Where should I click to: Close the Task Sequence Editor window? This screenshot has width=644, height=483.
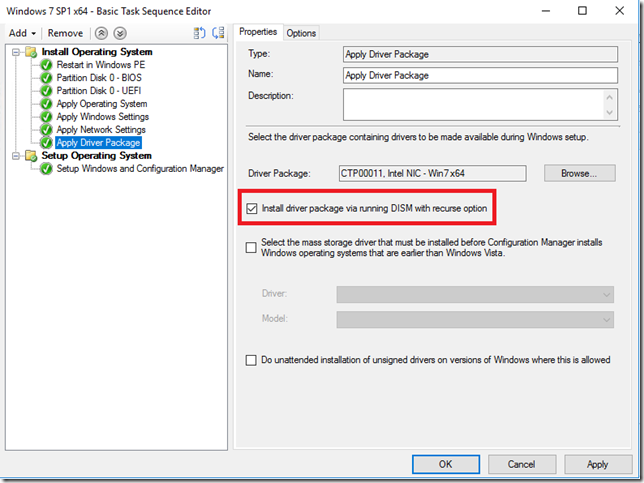(619, 11)
